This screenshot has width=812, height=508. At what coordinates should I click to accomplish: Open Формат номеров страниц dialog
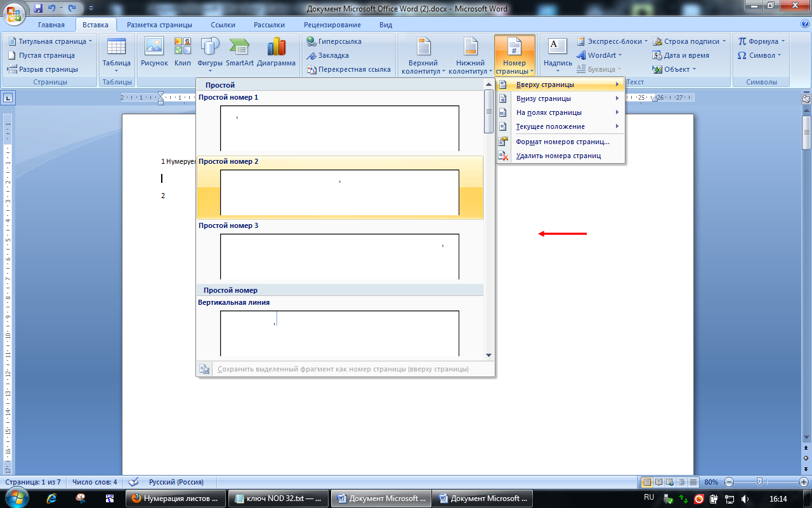point(560,142)
